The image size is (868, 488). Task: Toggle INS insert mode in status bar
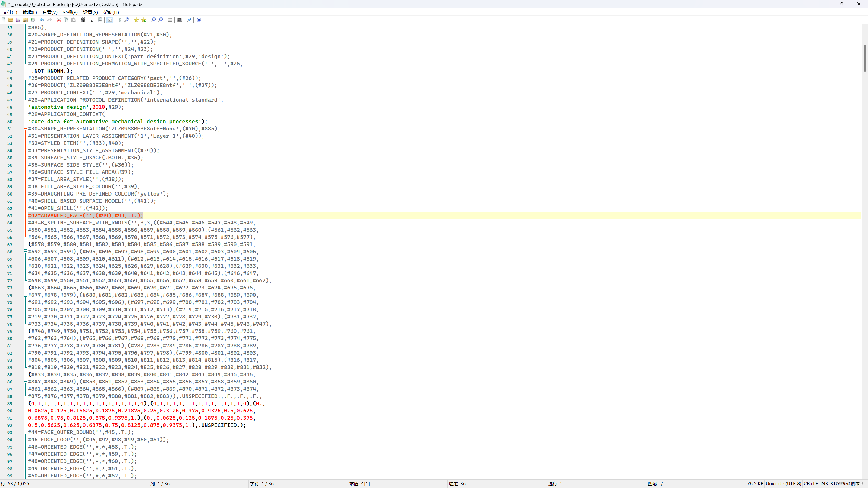[x=824, y=483]
